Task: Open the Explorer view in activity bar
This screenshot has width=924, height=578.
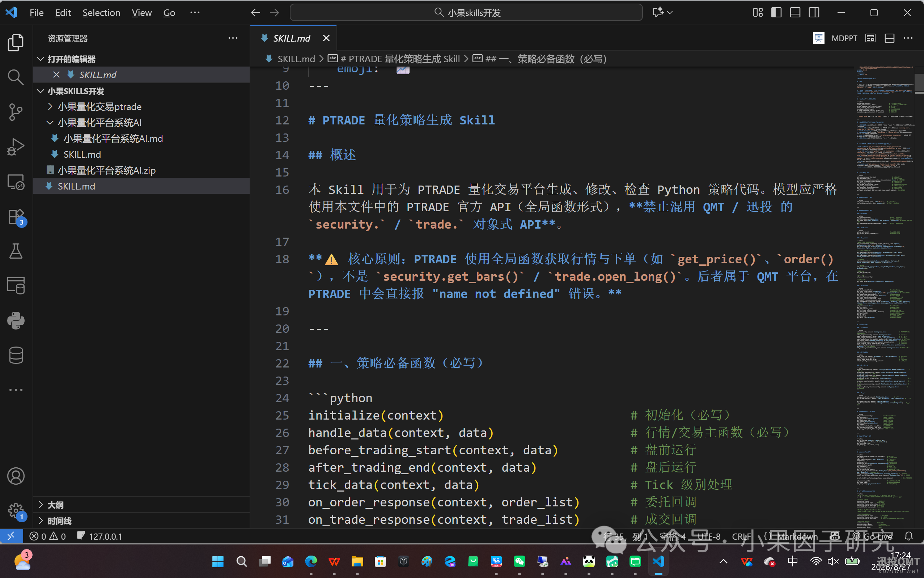Action: [x=16, y=42]
